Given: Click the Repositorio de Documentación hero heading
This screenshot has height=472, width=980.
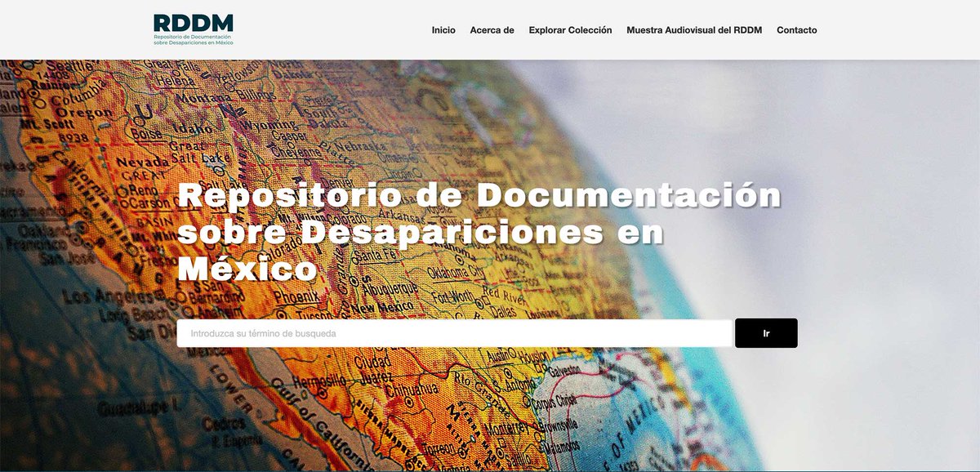Looking at the screenshot, I should (479, 233).
